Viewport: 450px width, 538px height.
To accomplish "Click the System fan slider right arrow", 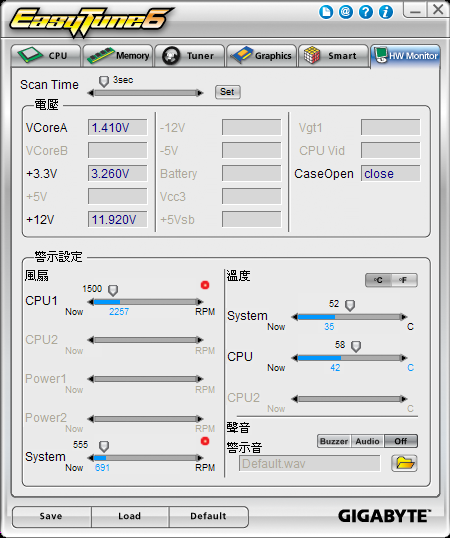I will (x=200, y=458).
